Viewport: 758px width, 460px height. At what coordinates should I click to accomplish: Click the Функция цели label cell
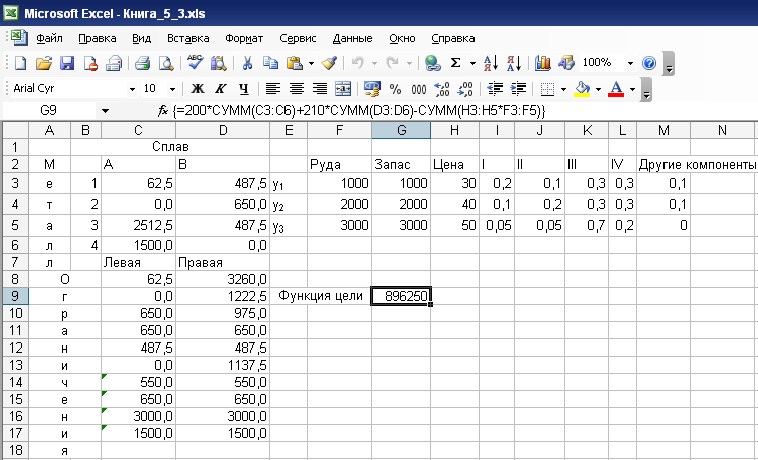pos(321,296)
